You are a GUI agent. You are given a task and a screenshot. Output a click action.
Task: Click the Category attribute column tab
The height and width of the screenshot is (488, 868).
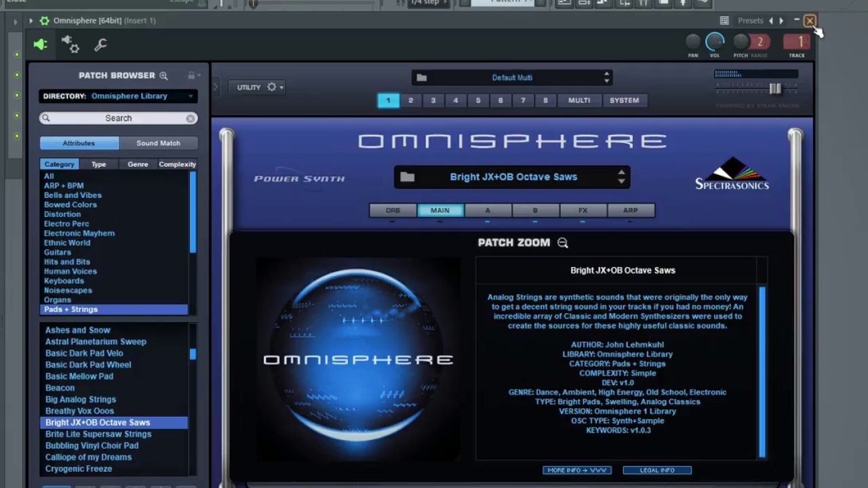click(59, 164)
